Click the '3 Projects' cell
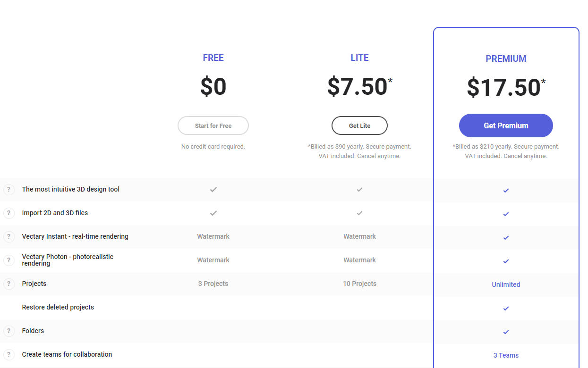The width and height of the screenshot is (588, 368). point(213,284)
